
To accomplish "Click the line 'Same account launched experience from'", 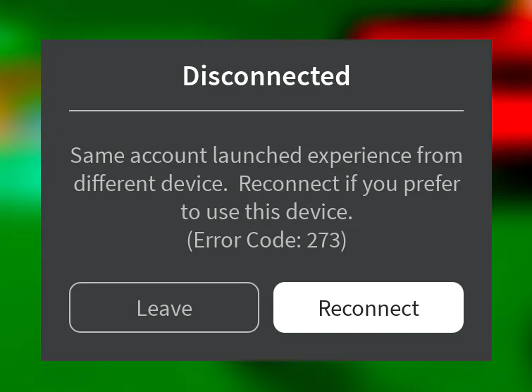I will 266,156.
